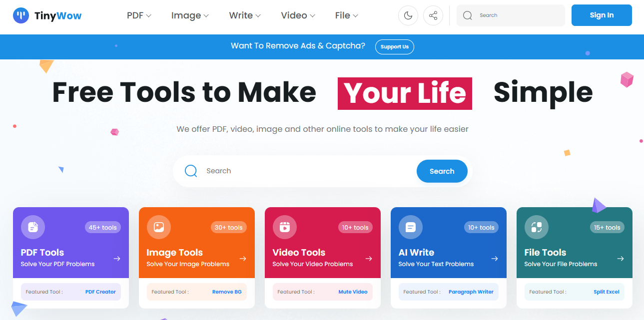Image resolution: width=644 pixels, height=320 pixels.
Task: Click the AI Write card title
Action: point(416,253)
